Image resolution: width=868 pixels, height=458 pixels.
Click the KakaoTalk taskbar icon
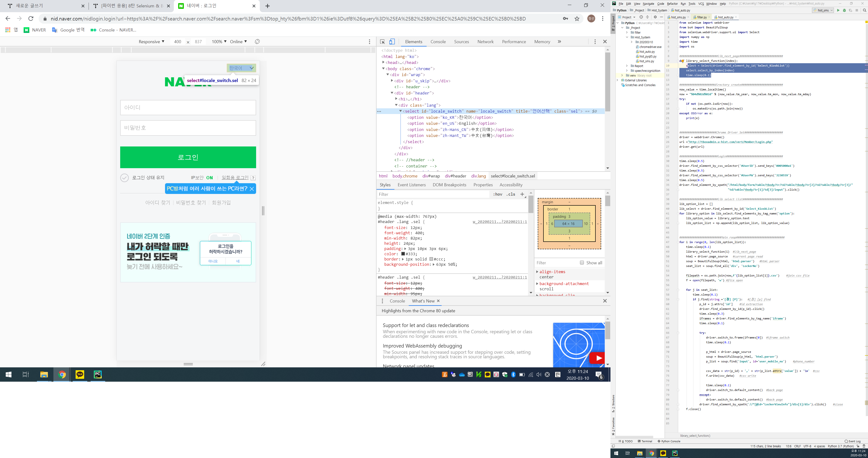[x=80, y=375]
